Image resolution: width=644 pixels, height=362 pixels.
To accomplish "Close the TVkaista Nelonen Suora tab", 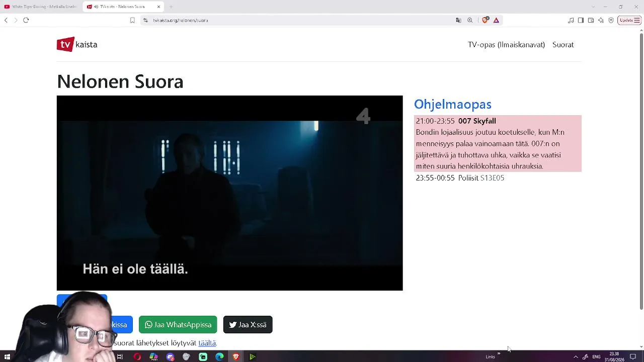I will click(158, 7).
